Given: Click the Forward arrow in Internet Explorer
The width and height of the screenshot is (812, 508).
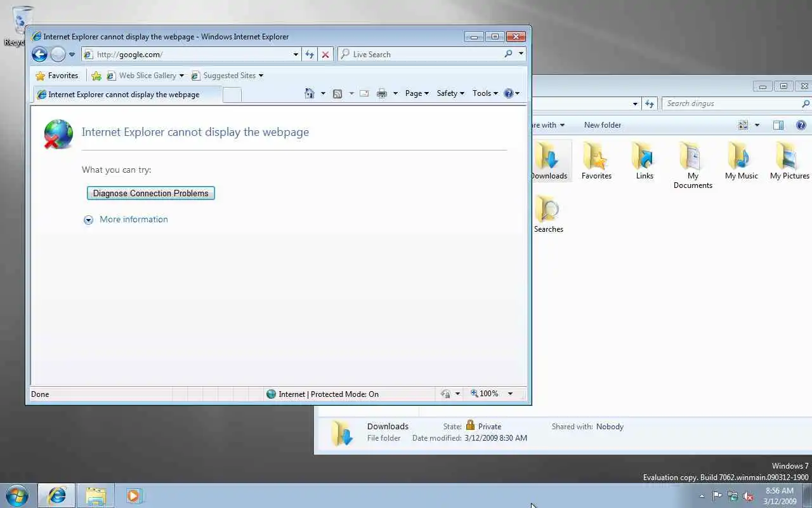Looking at the screenshot, I should tap(58, 55).
